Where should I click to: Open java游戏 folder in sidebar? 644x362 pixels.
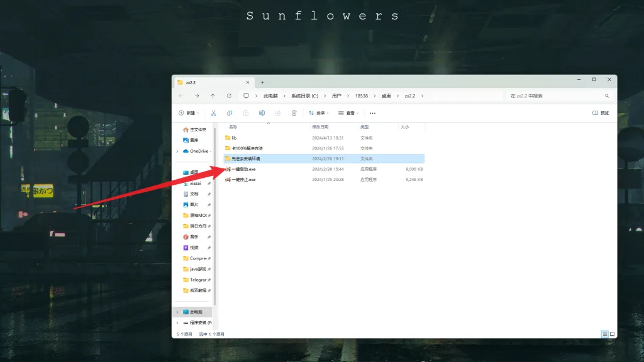195,269
